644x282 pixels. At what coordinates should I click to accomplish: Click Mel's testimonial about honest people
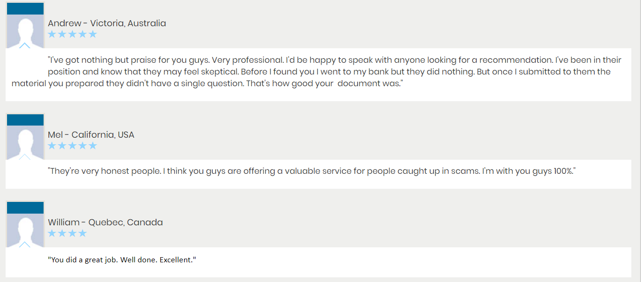312,171
